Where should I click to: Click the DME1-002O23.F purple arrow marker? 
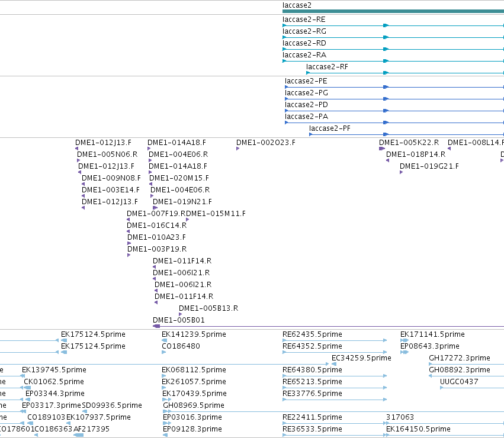pyautogui.click(x=238, y=149)
